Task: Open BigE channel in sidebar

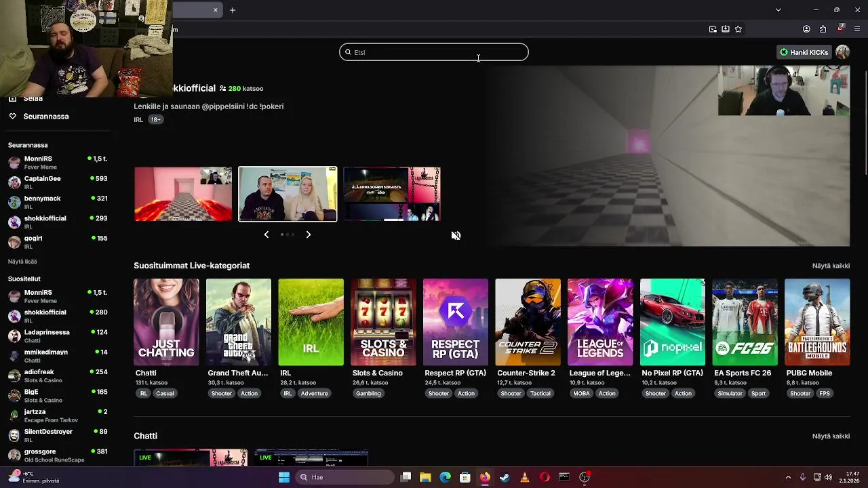Action: click(58, 395)
